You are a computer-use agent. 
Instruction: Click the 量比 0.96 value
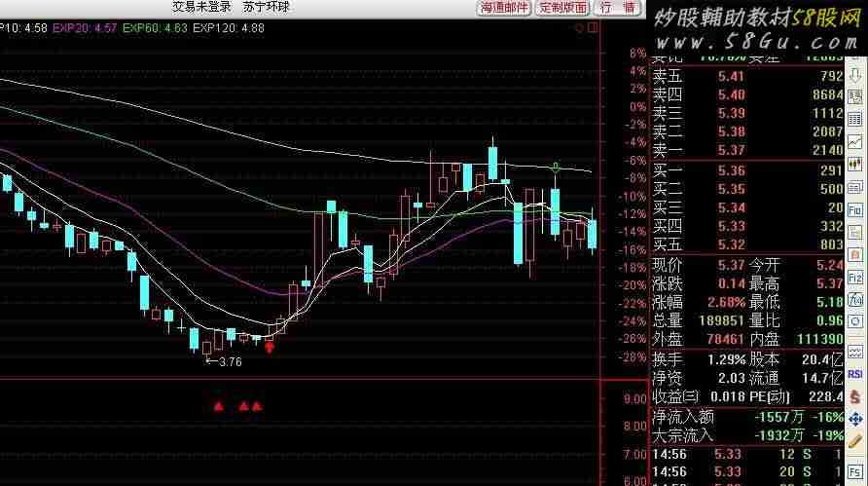(x=830, y=320)
